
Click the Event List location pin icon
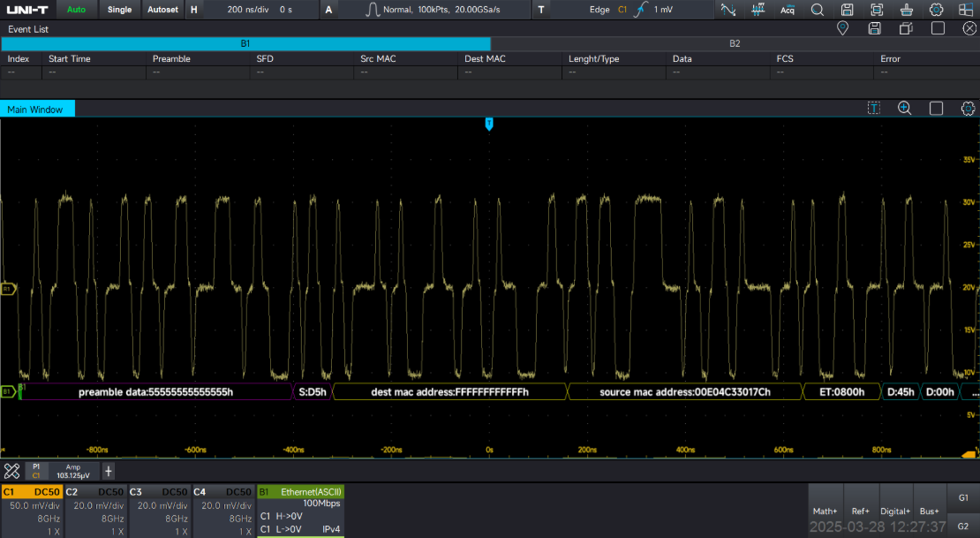tap(842, 28)
